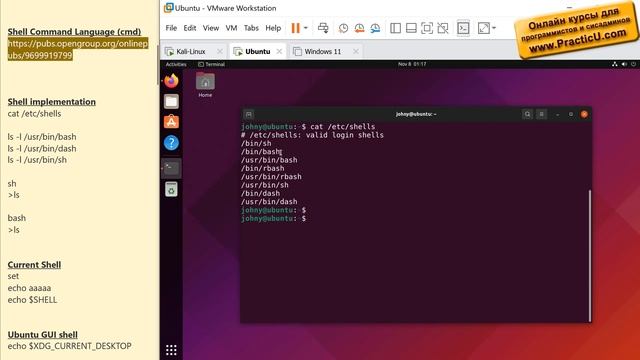Click the opengroup.org link in notes
This screenshot has height=360, width=640.
[78, 49]
